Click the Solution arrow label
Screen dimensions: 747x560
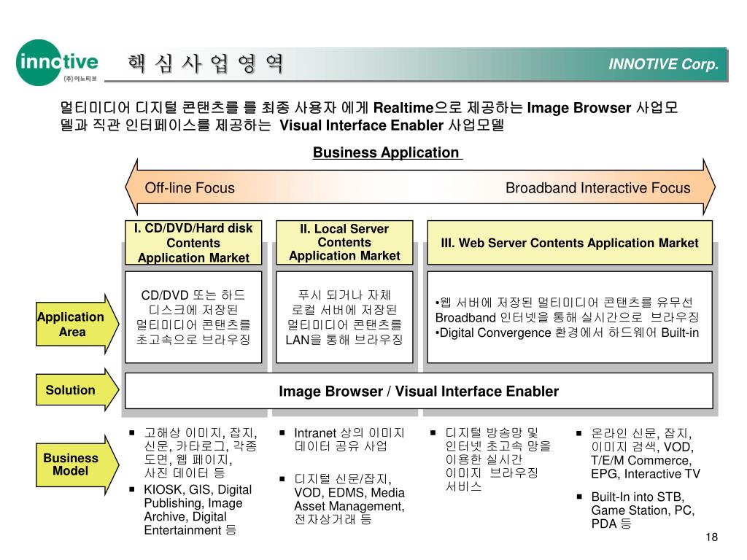[71, 390]
